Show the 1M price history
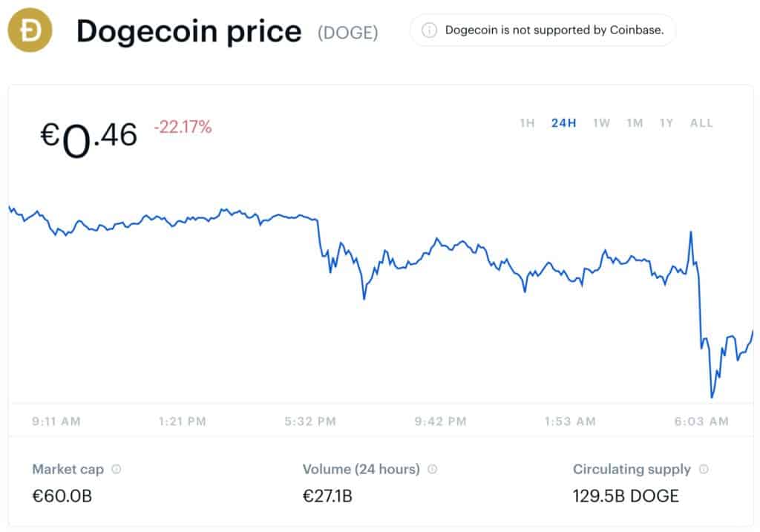The width and height of the screenshot is (760, 532). click(635, 123)
